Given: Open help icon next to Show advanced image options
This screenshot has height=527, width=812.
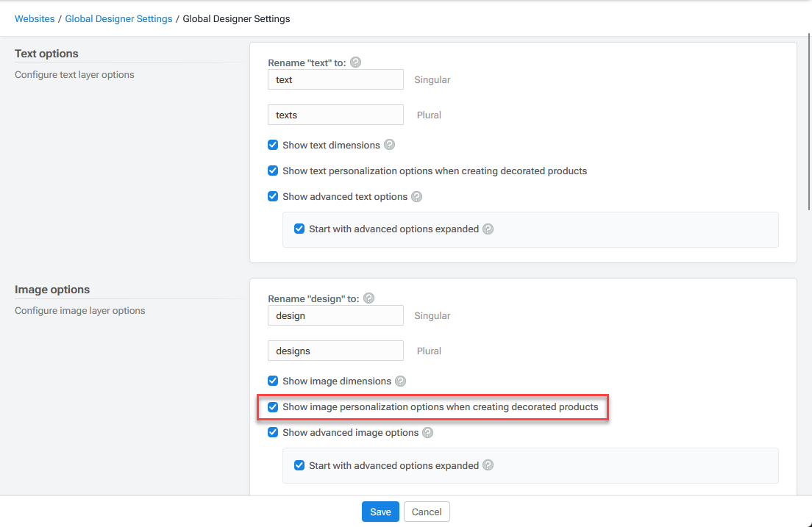Looking at the screenshot, I should [x=427, y=433].
